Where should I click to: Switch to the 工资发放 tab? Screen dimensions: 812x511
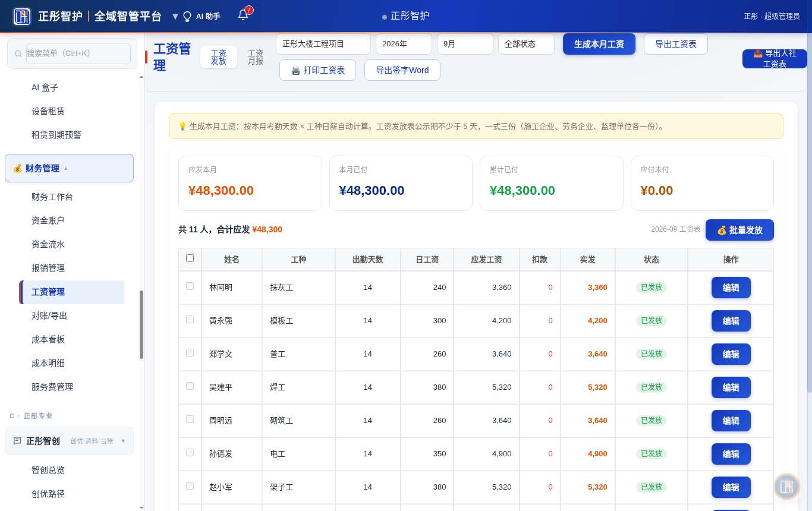[x=219, y=57]
